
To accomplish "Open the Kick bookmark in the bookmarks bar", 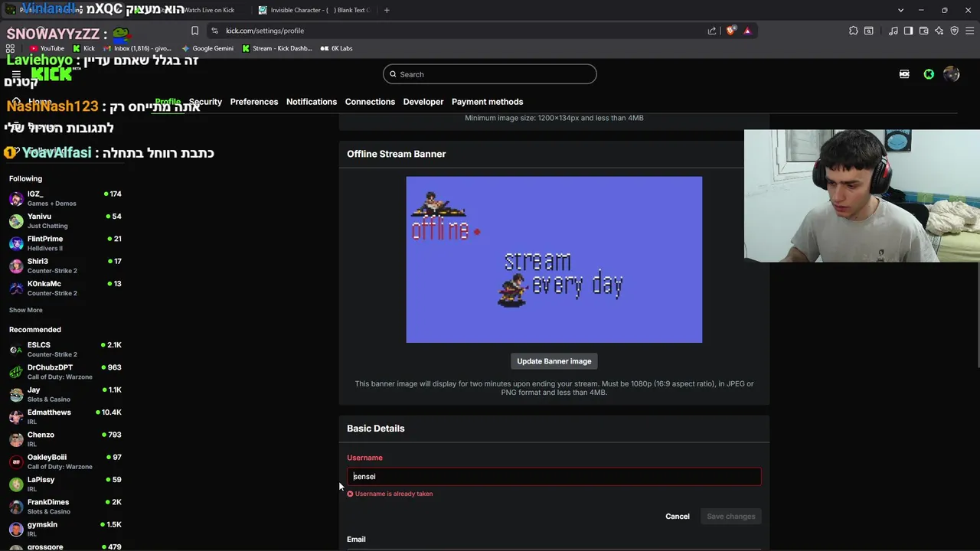I will [84, 48].
